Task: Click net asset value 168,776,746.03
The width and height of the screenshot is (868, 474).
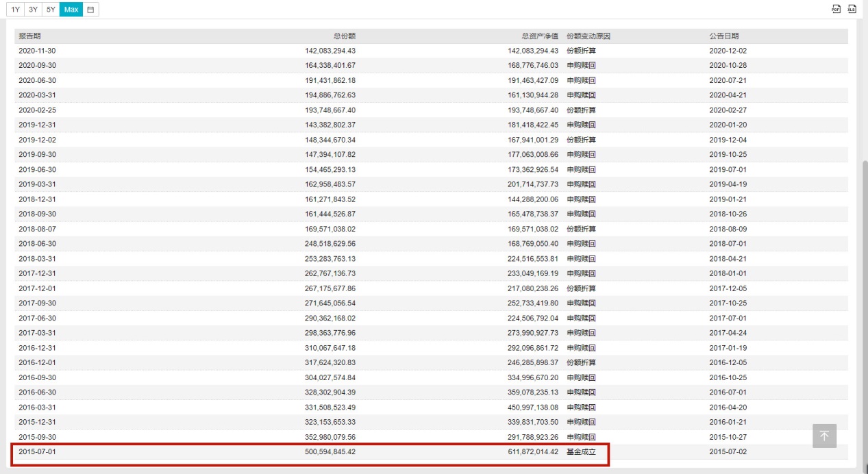Action: pos(533,66)
